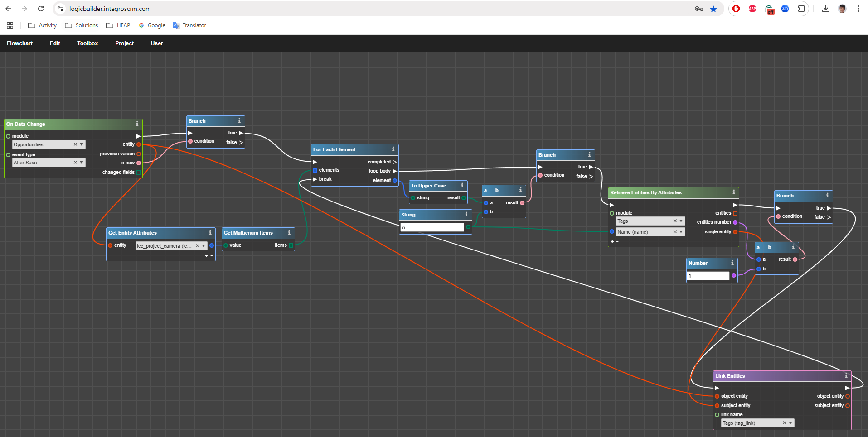Open the Project menu

pyautogui.click(x=124, y=43)
